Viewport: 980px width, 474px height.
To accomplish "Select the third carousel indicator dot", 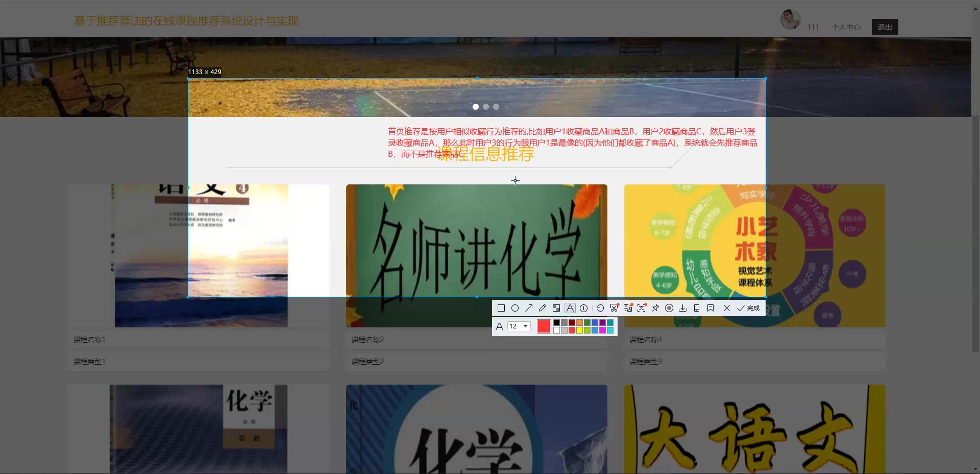I will pyautogui.click(x=496, y=107).
